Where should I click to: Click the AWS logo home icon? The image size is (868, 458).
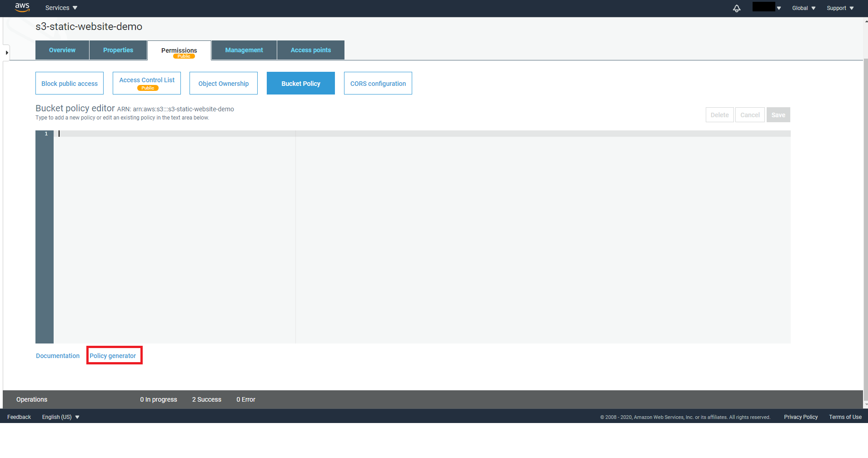coord(22,7)
